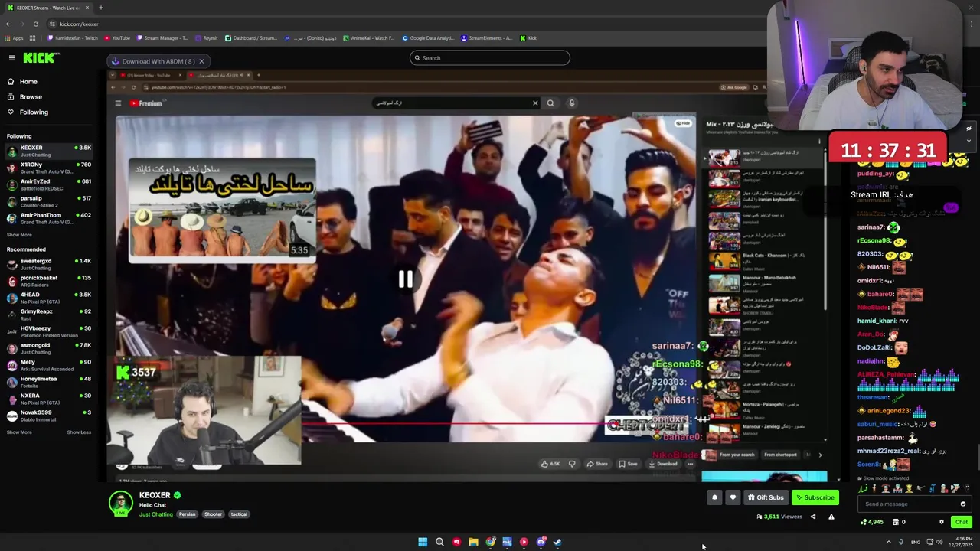Click ENG language indicator in tray
Viewport: 980px width, 551px height.
(x=915, y=542)
